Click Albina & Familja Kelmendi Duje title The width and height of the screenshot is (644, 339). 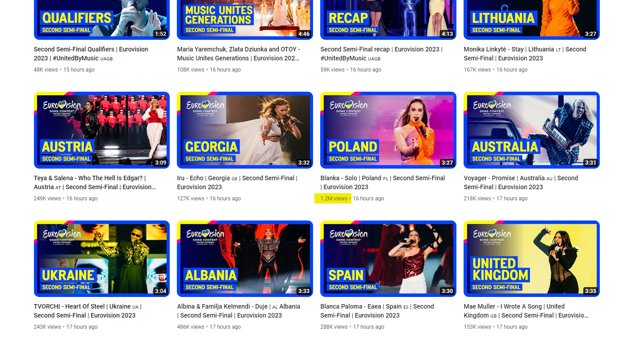[x=238, y=311]
